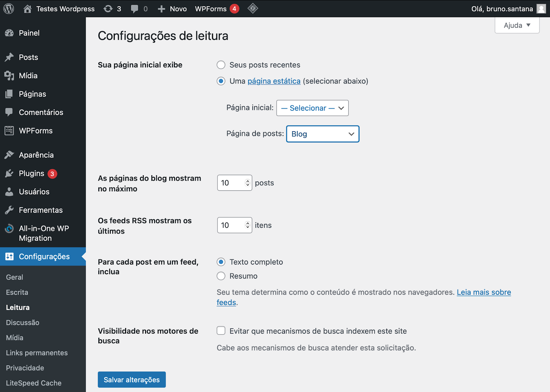Click the WPForms sidebar icon

[9, 131]
